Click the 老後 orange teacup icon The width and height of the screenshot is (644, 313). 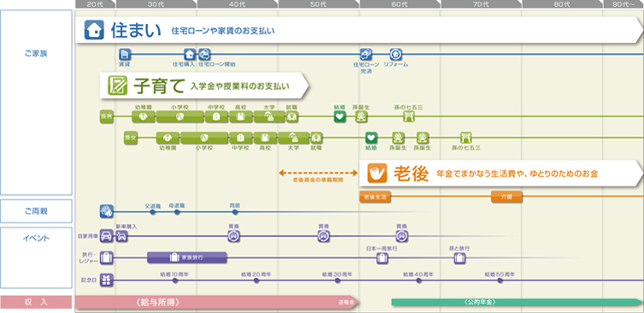(377, 173)
